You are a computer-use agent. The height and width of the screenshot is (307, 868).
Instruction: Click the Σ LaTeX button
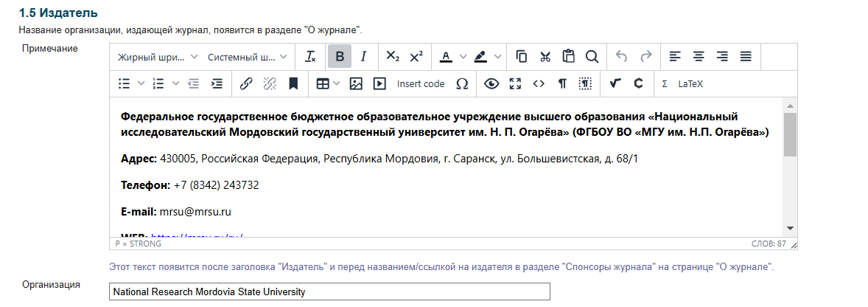682,83
